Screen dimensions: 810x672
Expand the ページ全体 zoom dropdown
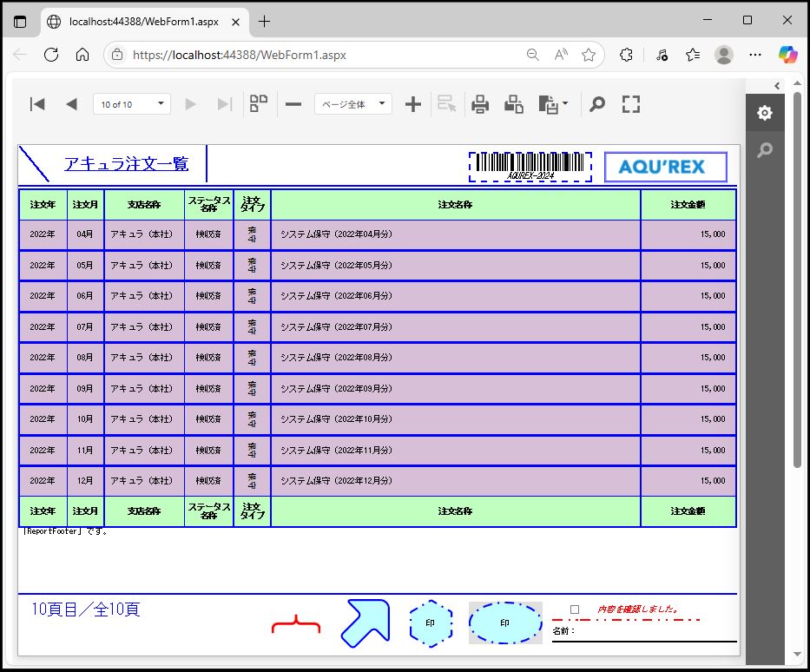(x=352, y=104)
